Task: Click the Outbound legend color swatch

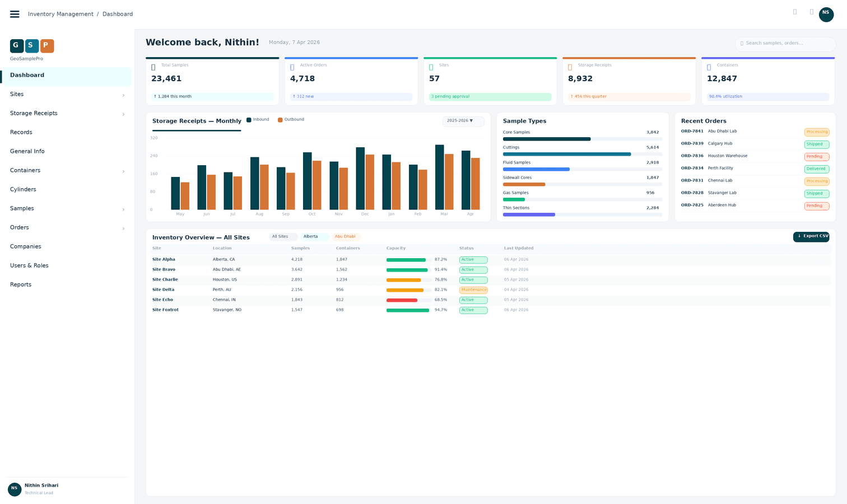Action: [x=280, y=120]
